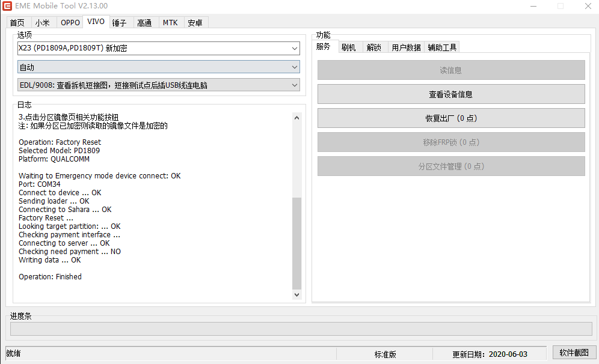The width and height of the screenshot is (599, 364).
Task: Click the 'Writing data ... OK' log line
Action: click(50, 260)
